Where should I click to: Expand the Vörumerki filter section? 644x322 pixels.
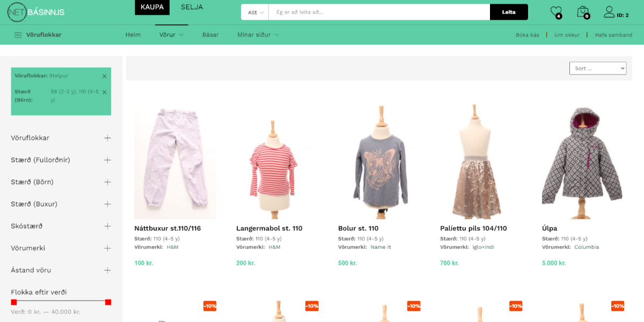pos(107,248)
